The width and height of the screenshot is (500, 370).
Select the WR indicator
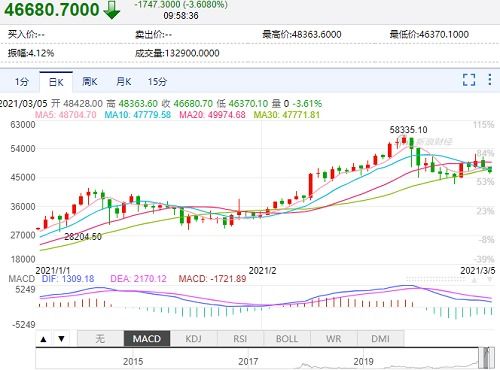(334, 339)
